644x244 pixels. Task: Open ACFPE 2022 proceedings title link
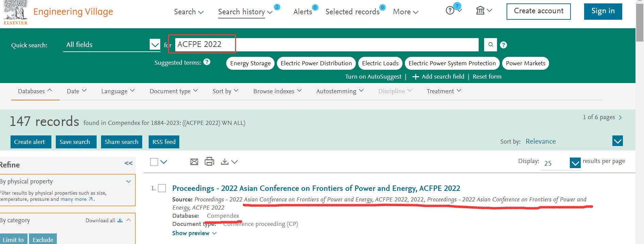click(x=316, y=188)
